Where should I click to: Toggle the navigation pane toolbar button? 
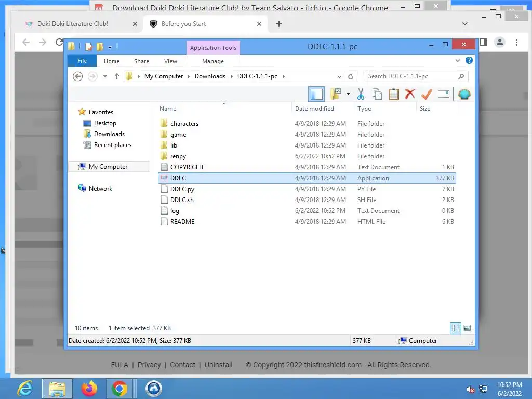[316, 94]
